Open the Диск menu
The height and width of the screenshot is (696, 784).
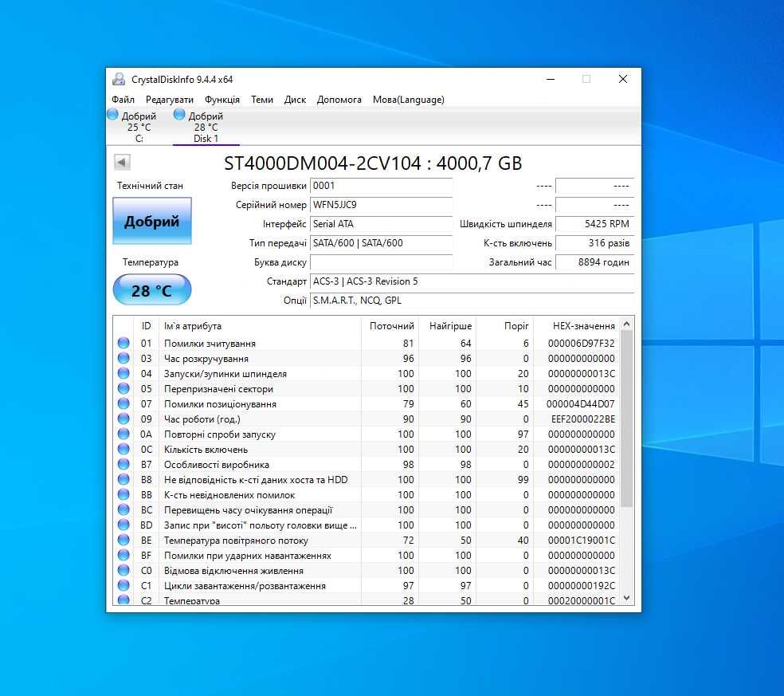click(x=295, y=100)
